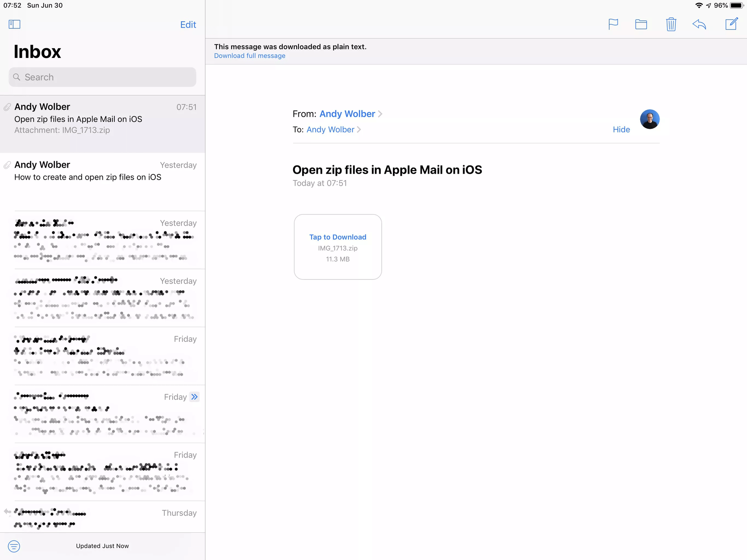Expand the To contact chevron
Screen dimensions: 747x560
click(359, 130)
